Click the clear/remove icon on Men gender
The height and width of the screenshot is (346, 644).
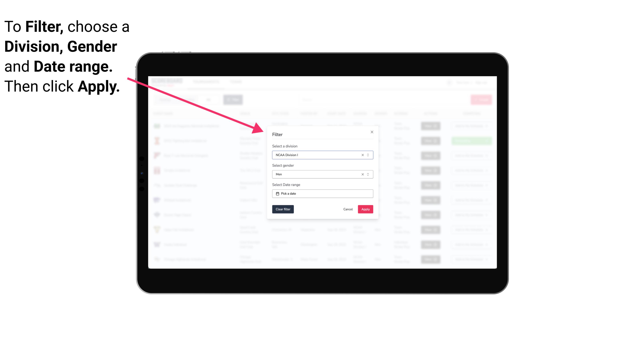pyautogui.click(x=363, y=174)
